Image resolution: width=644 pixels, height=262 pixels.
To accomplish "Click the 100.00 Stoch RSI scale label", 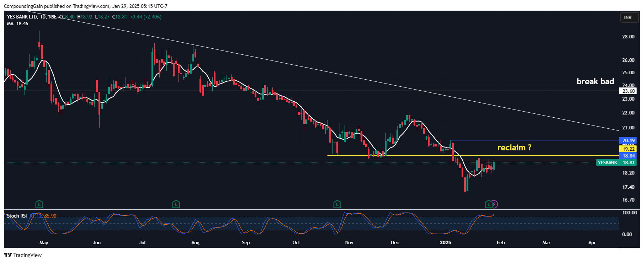I will [629, 213].
